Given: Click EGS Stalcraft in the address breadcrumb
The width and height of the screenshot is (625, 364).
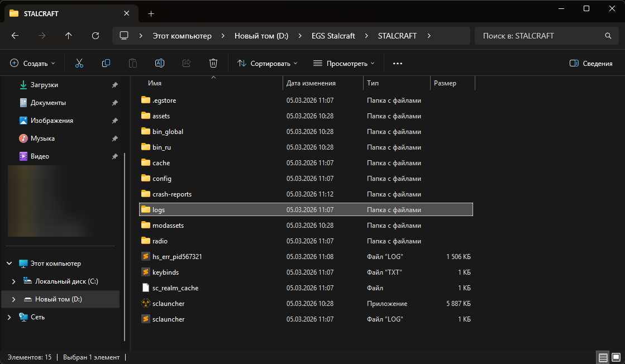Looking at the screenshot, I should coord(333,36).
